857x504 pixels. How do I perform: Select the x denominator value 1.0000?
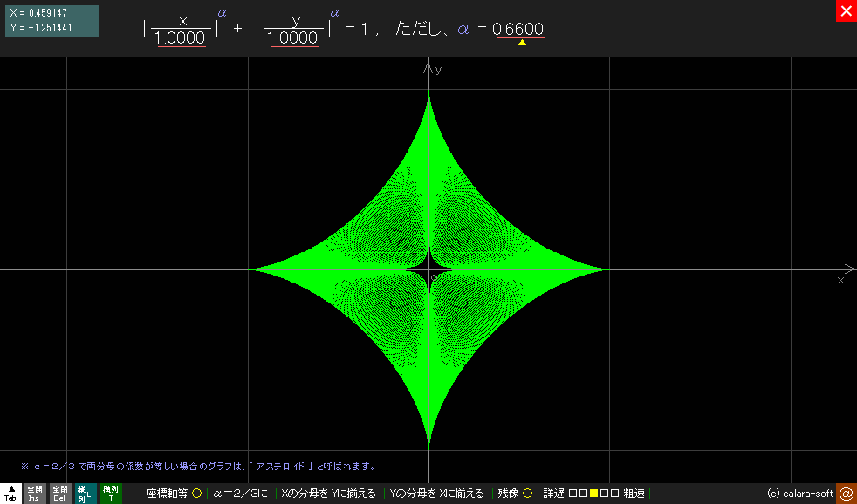181,38
